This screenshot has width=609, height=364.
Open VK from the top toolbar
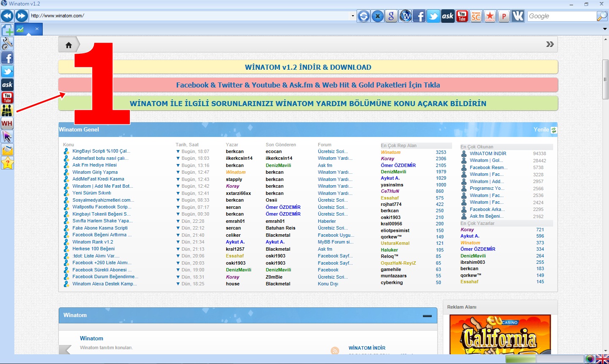[x=518, y=16]
